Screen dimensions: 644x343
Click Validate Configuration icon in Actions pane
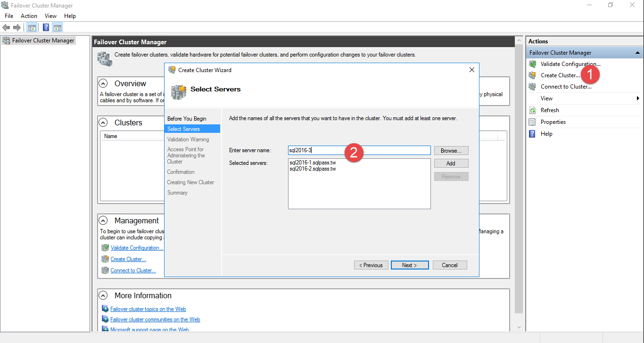coord(532,64)
